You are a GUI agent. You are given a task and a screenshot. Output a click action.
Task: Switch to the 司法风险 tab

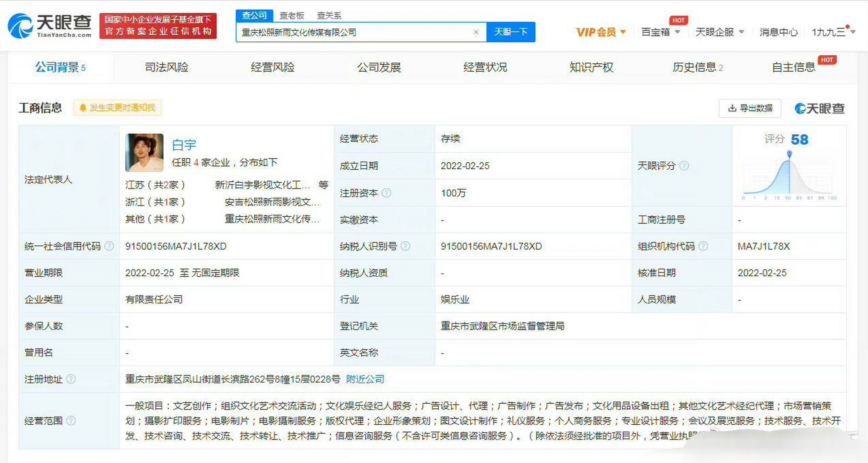(x=167, y=67)
